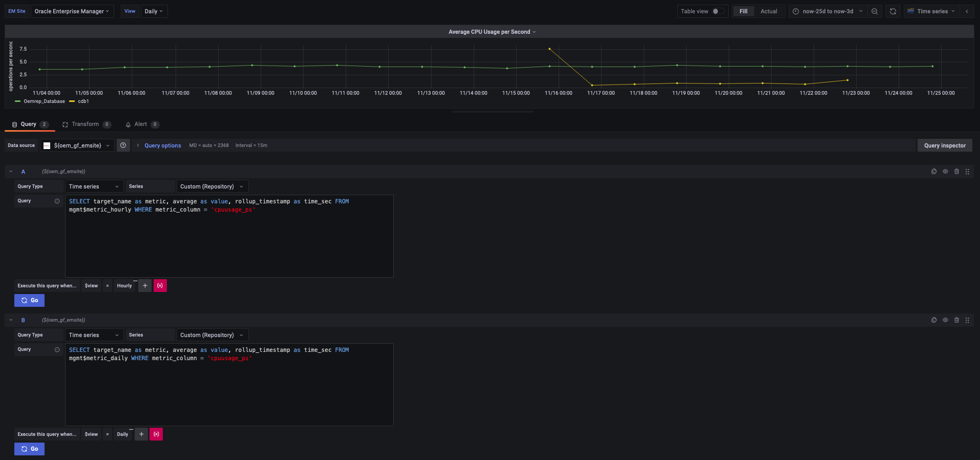980x460 pixels.
Task: Click the Hourly condition value in query A
Action: (124, 286)
